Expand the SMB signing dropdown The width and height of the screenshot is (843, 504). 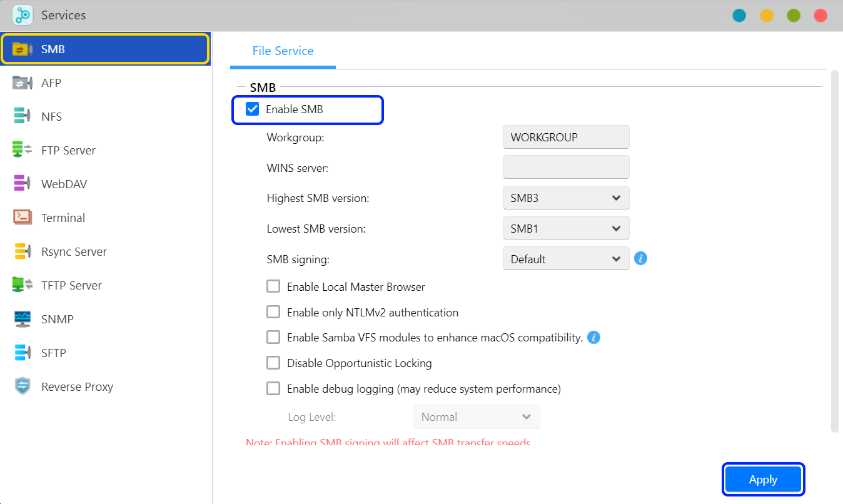click(x=566, y=259)
